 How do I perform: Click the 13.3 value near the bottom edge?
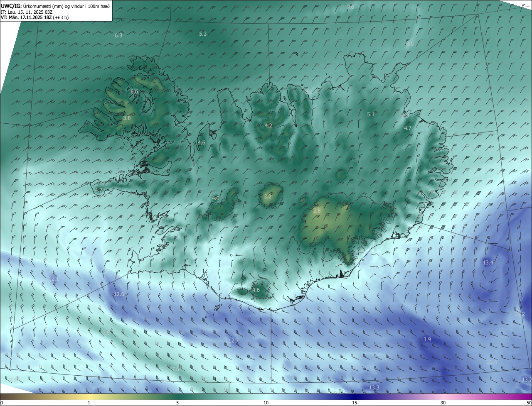coord(374,388)
